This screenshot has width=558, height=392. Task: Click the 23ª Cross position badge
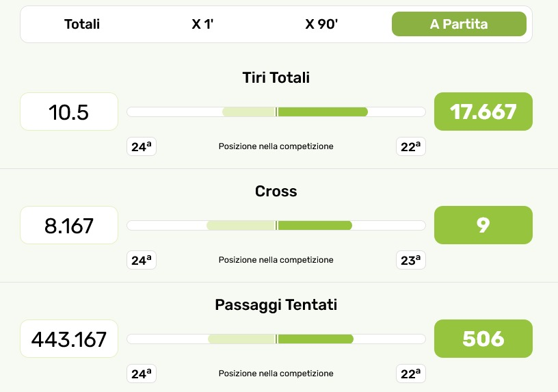pyautogui.click(x=411, y=260)
